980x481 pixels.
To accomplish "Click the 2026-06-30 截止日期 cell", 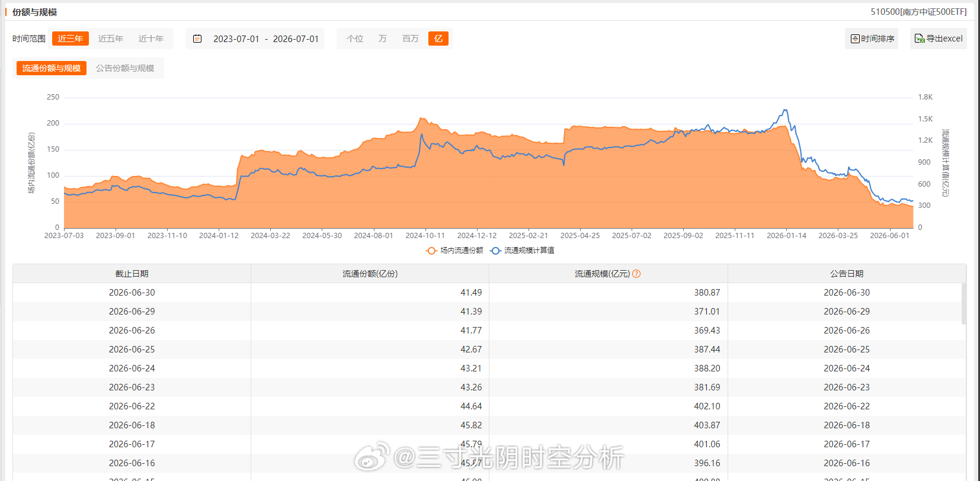I will (x=132, y=293).
